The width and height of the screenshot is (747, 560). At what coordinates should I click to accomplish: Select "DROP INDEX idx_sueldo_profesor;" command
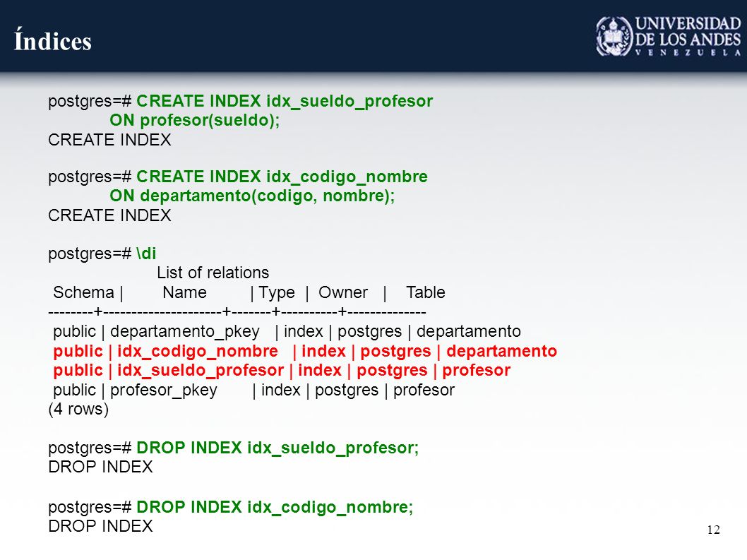pos(277,448)
